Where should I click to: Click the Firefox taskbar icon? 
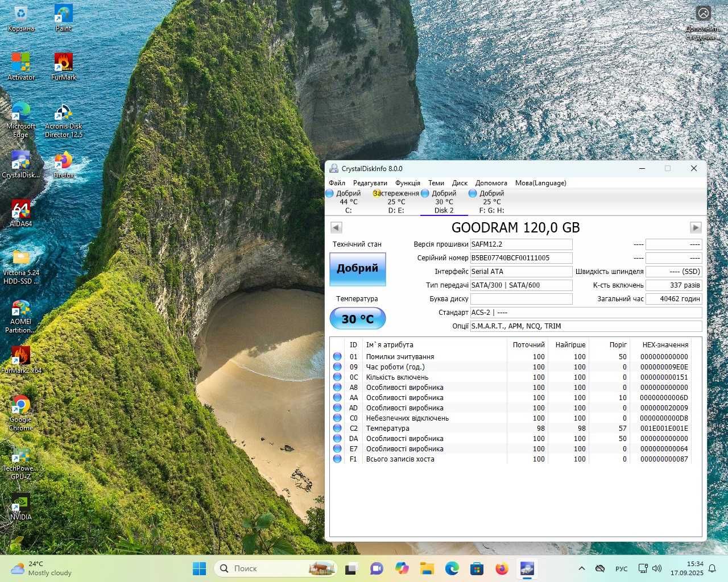[502, 568]
